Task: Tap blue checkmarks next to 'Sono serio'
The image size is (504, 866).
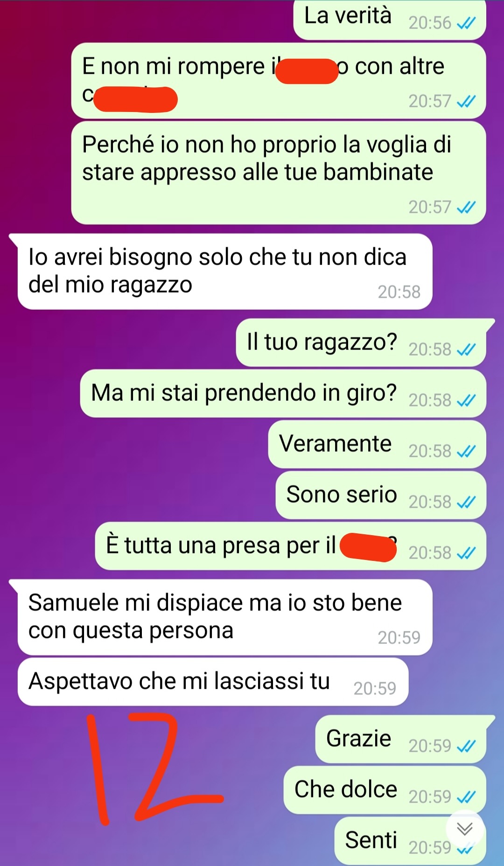Action: 466,502
